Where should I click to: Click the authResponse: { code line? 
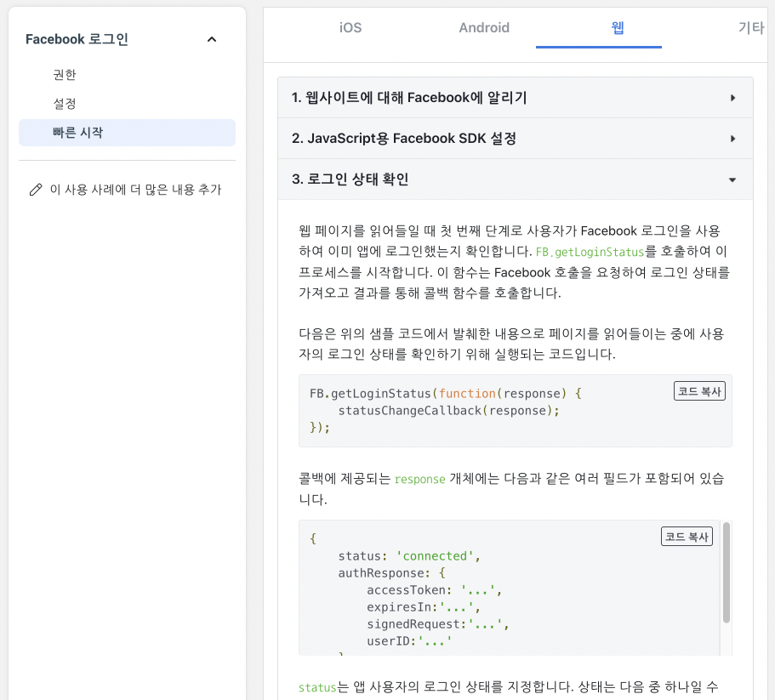point(391,573)
